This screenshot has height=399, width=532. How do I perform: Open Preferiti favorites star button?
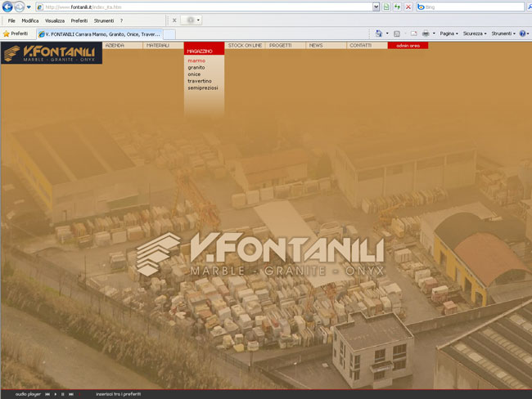point(16,34)
